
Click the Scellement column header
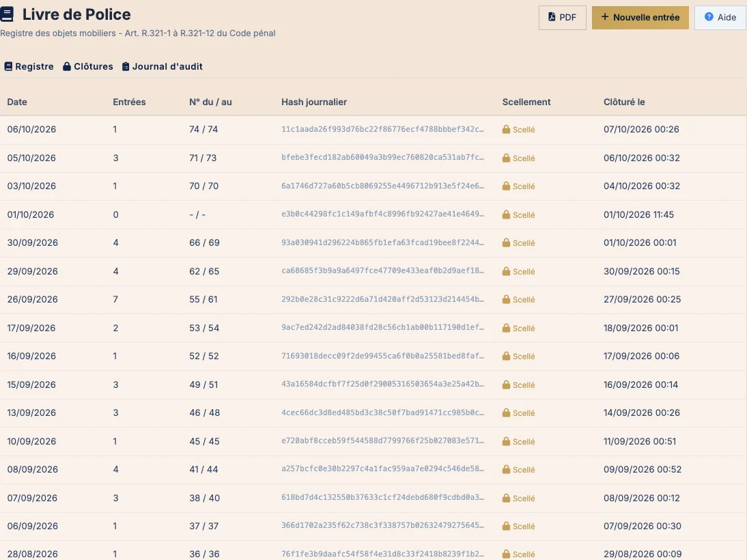pyautogui.click(x=526, y=102)
